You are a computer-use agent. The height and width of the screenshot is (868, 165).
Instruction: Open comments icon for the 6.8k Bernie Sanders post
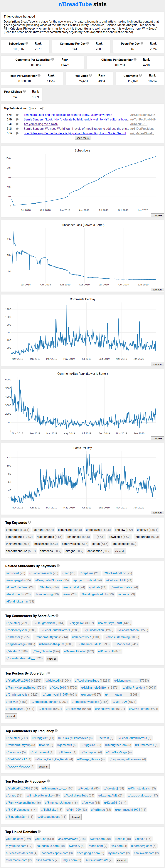(x=17, y=120)
